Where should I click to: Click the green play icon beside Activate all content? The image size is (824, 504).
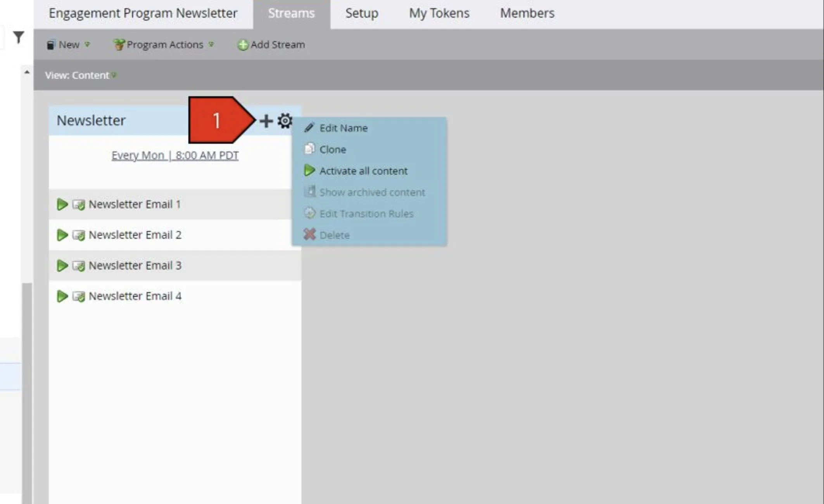point(309,170)
